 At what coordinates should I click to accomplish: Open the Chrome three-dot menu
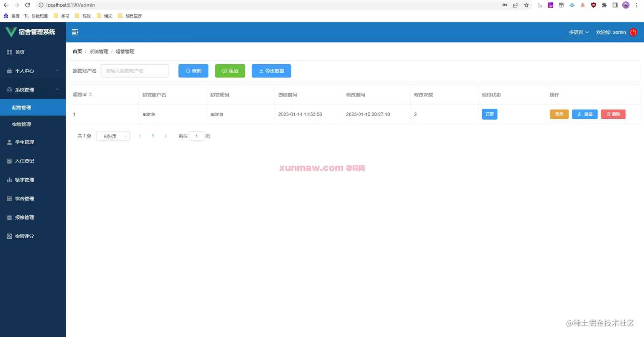coord(637,5)
